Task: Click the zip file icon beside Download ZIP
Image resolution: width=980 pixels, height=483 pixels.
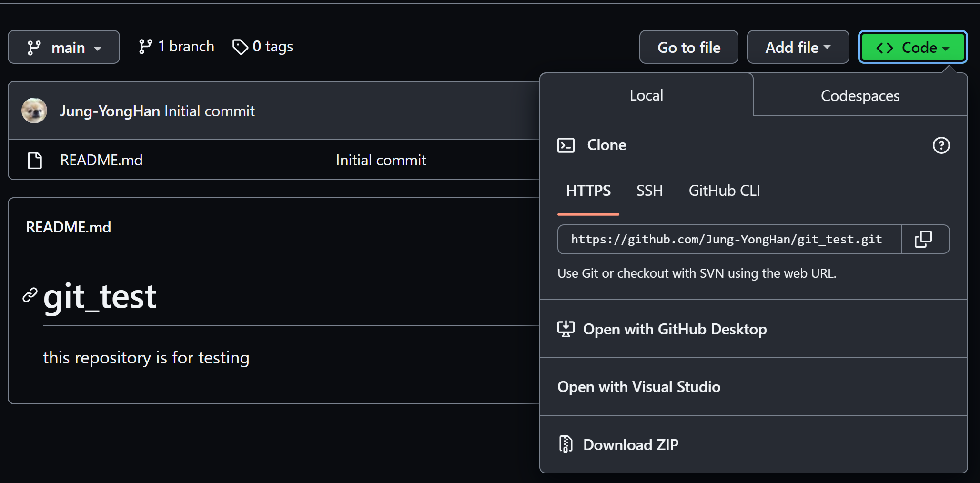Action: 566,444
